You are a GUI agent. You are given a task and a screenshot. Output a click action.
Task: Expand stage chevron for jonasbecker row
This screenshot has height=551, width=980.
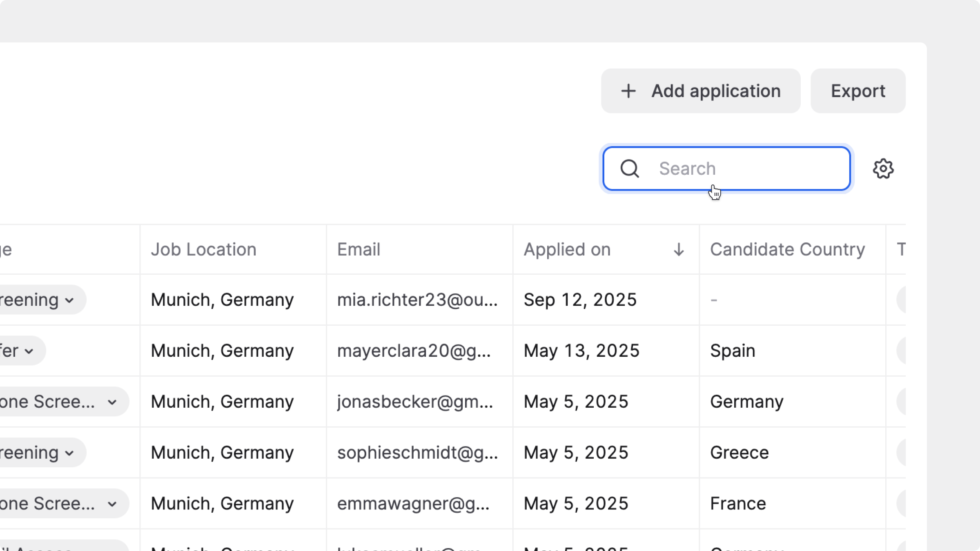pos(112,402)
